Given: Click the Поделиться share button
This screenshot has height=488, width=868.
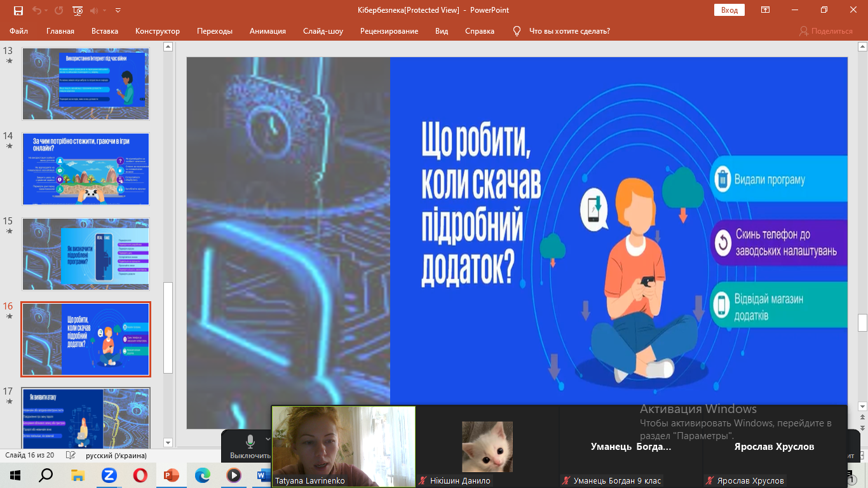Looking at the screenshot, I should click(826, 31).
